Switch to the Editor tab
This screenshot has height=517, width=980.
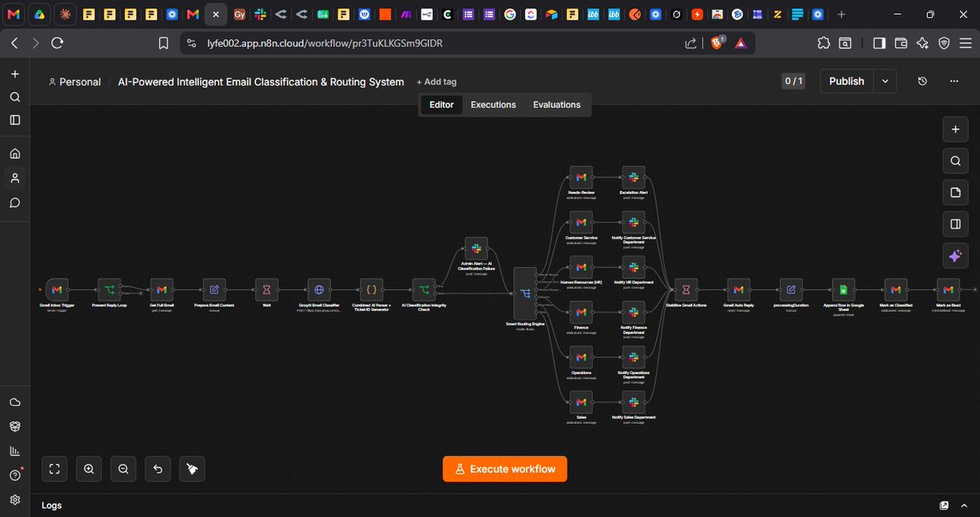click(x=442, y=105)
